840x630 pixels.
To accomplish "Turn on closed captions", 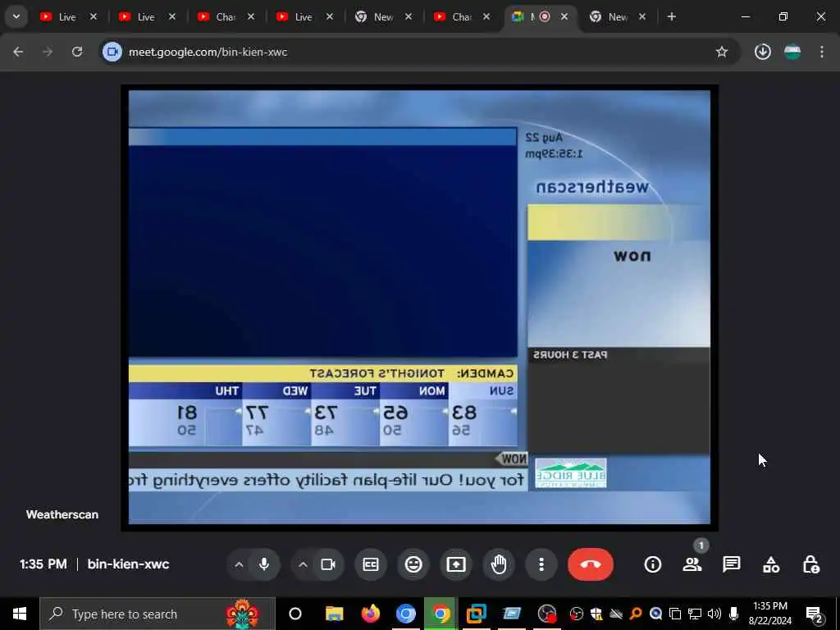I will click(x=371, y=564).
